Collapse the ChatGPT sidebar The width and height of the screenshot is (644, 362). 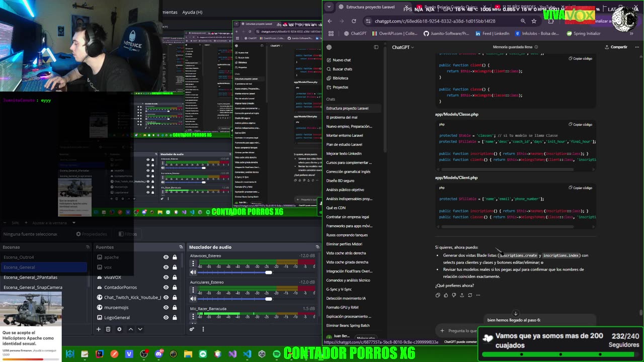pos(376,47)
